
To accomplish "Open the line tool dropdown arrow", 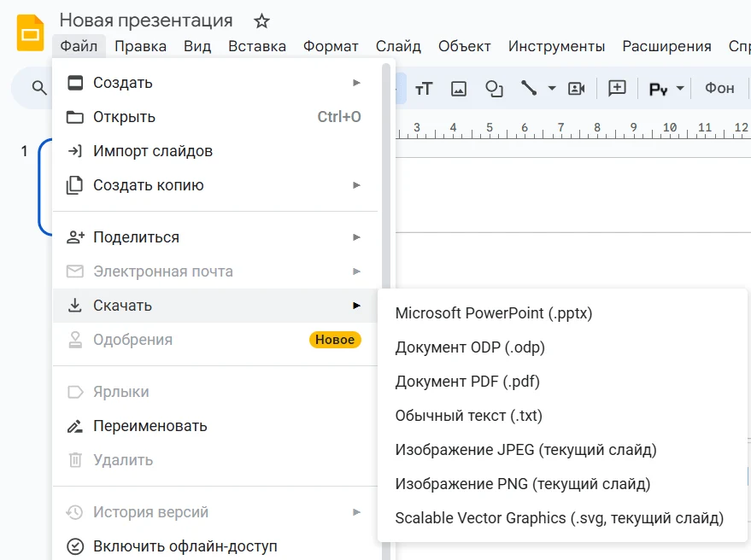I will coord(552,89).
